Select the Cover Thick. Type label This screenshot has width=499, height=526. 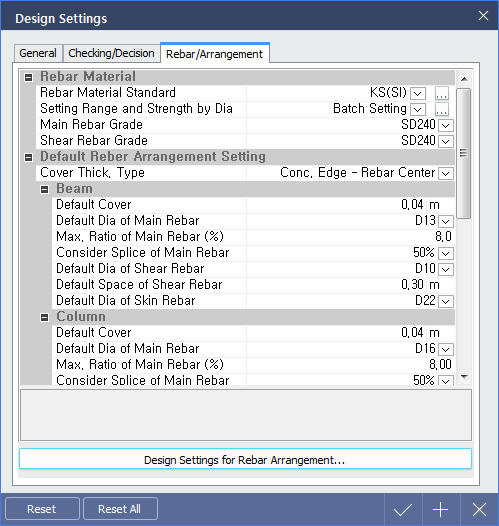tap(92, 173)
